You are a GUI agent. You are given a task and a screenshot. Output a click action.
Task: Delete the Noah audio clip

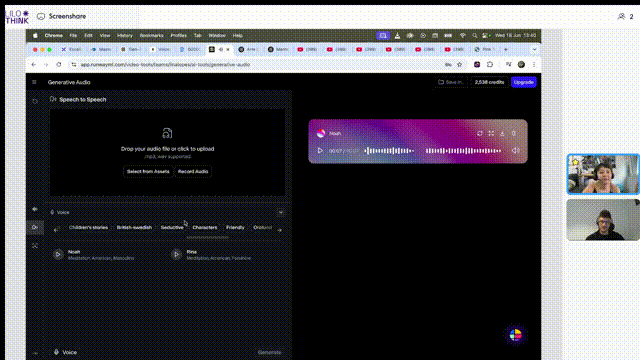pos(513,133)
